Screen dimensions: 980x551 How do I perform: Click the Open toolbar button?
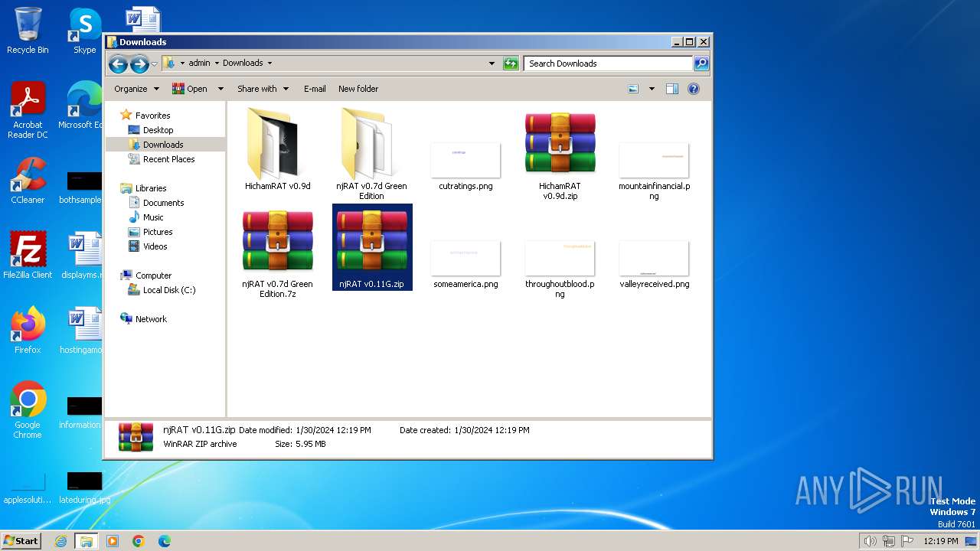click(x=190, y=89)
